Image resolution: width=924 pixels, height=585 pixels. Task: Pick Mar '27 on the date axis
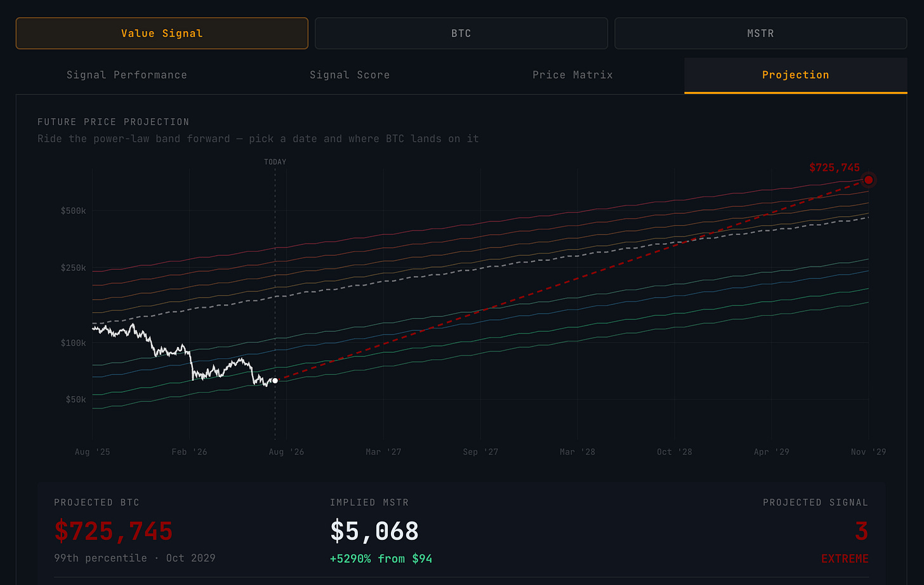coord(383,452)
